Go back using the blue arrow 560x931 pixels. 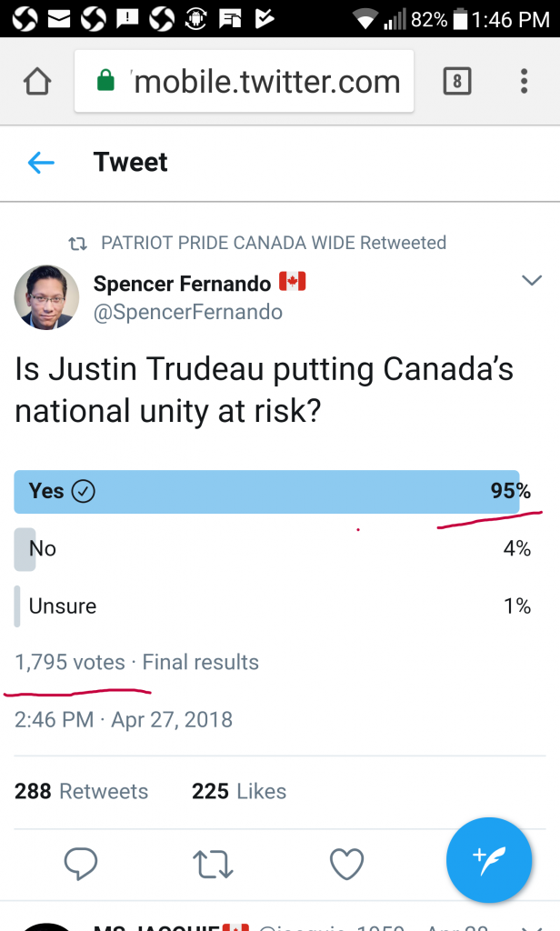(x=41, y=163)
